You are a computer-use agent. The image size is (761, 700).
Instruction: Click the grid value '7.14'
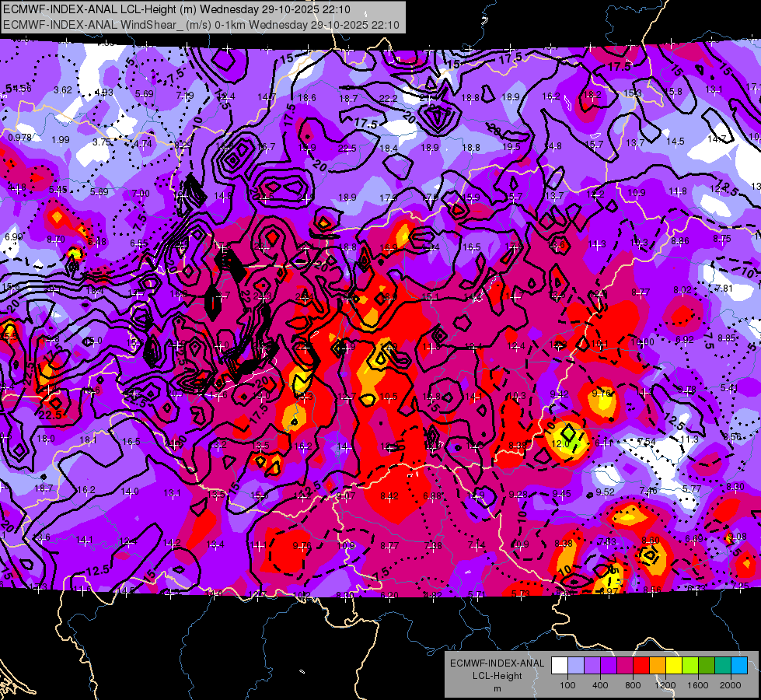476,545
